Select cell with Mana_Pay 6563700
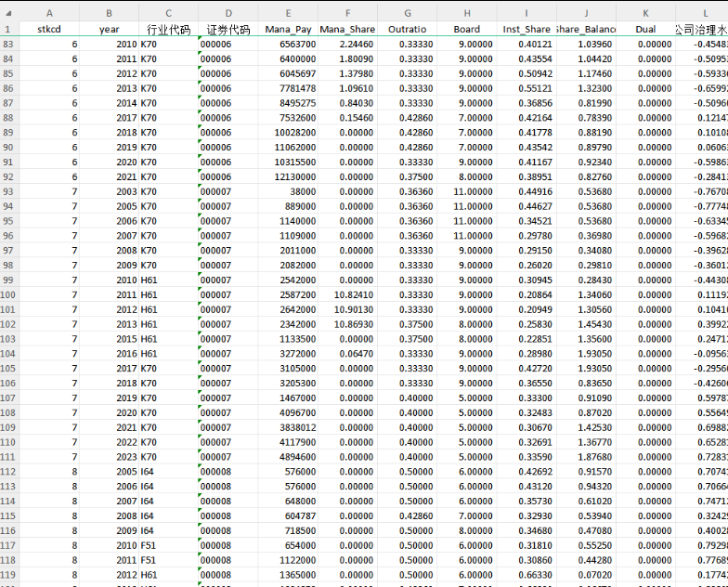 (x=288, y=45)
